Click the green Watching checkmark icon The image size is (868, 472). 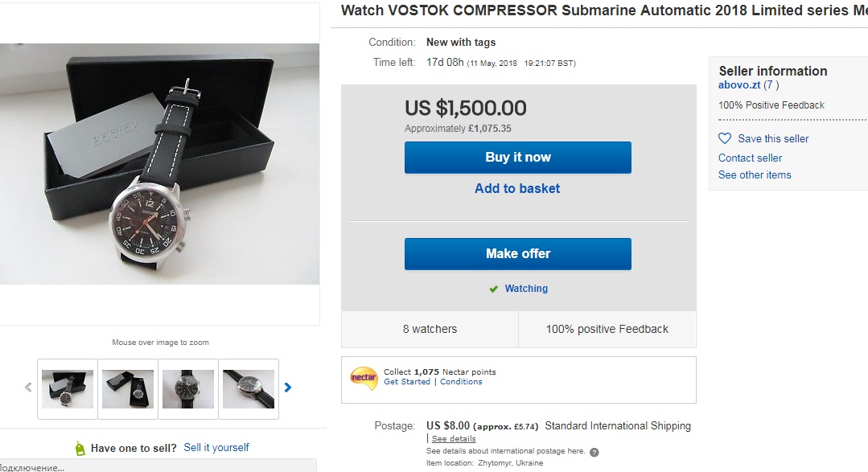(x=493, y=289)
